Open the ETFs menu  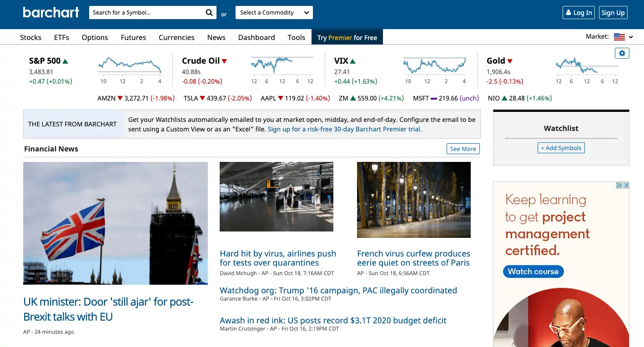point(61,37)
